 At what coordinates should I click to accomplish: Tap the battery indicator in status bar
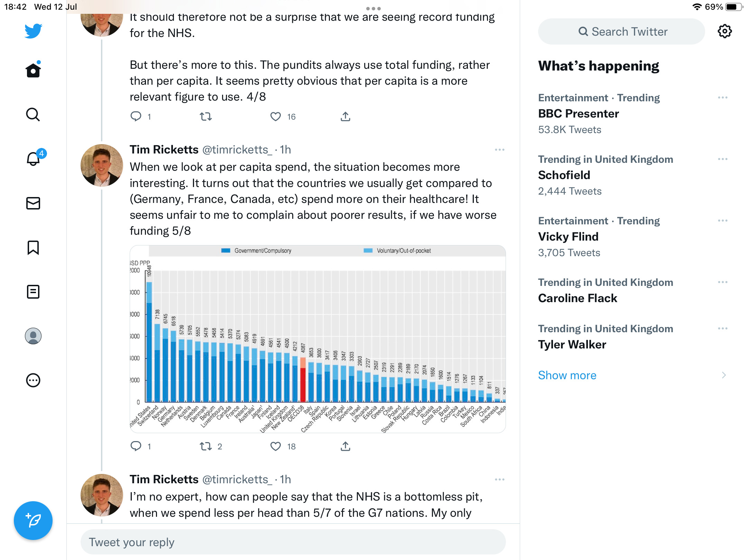[x=734, y=7]
